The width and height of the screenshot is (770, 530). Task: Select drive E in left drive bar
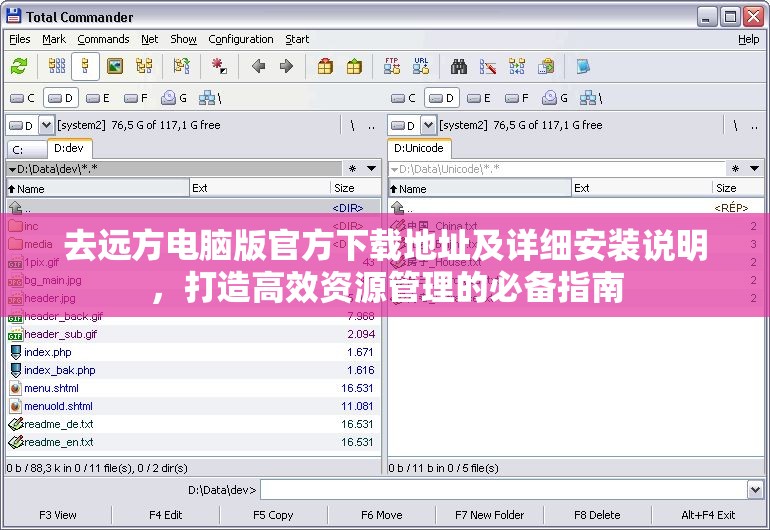click(98, 98)
